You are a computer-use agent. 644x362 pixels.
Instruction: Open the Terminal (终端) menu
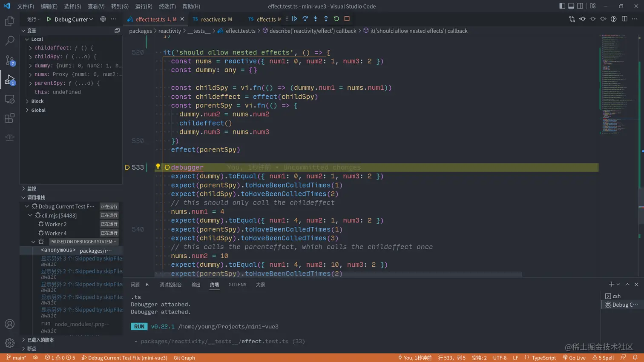point(167,6)
